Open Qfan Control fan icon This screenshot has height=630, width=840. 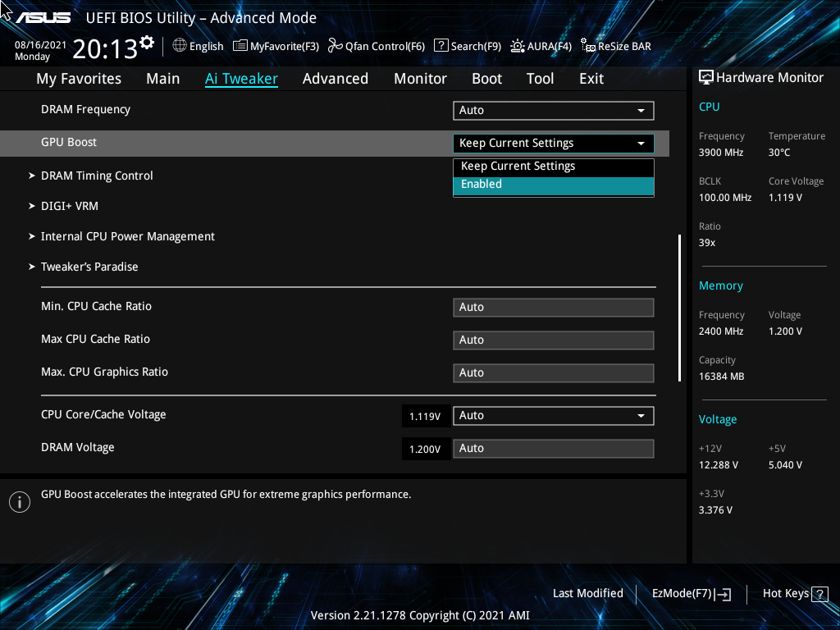(x=336, y=46)
